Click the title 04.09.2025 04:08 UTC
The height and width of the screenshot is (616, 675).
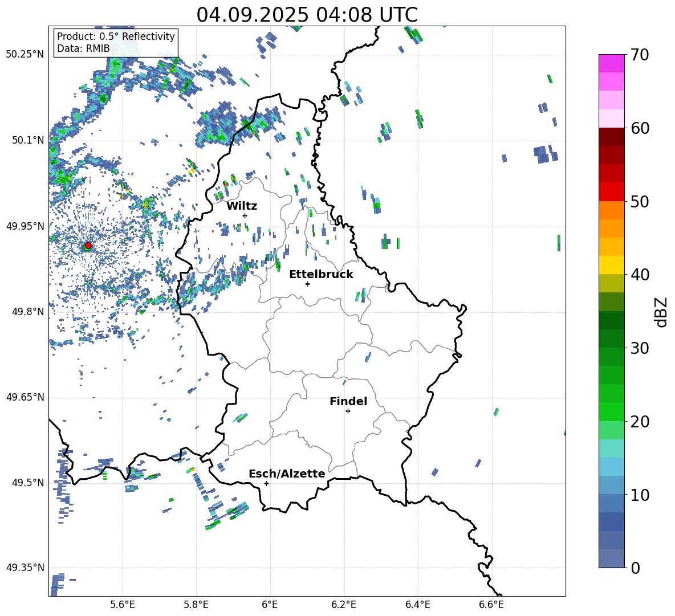[307, 15]
